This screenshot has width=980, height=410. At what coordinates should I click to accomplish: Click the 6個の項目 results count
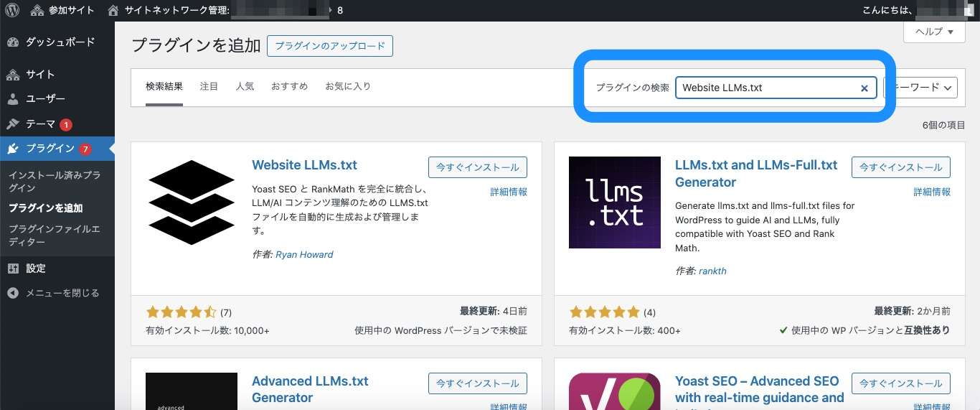(x=943, y=125)
